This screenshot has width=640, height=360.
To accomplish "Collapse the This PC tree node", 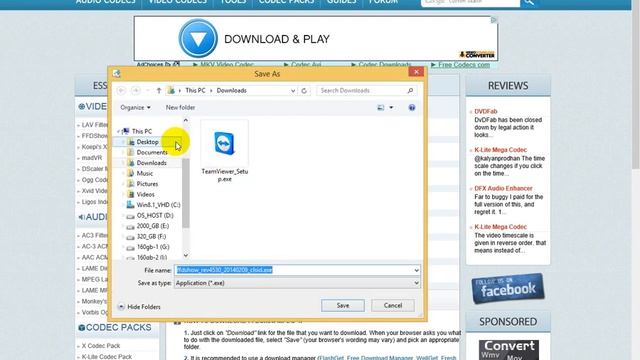I will 119,131.
